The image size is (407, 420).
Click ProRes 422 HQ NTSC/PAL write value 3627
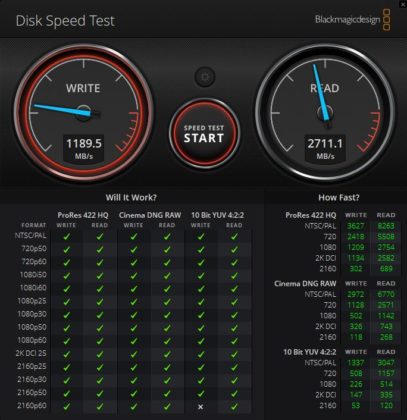click(356, 226)
